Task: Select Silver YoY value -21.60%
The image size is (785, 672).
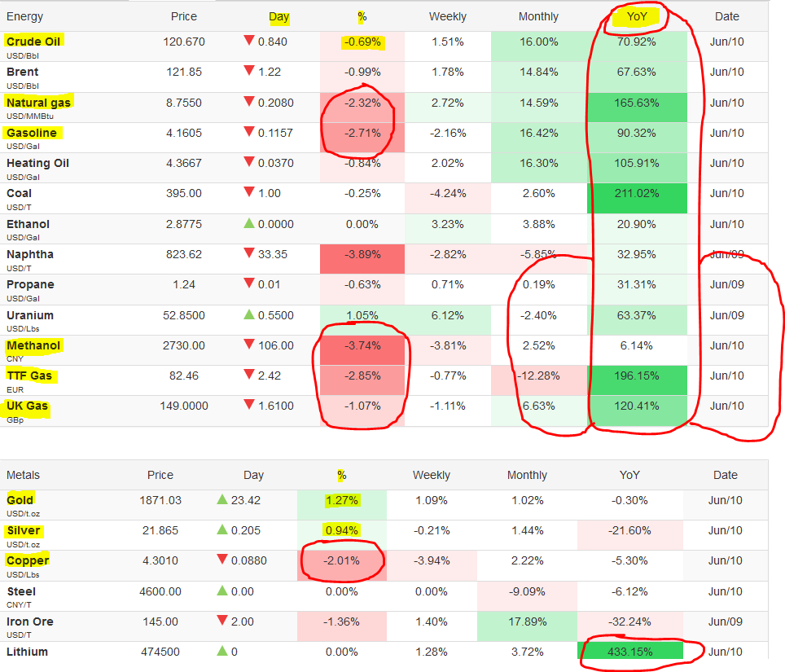Action: tap(629, 530)
